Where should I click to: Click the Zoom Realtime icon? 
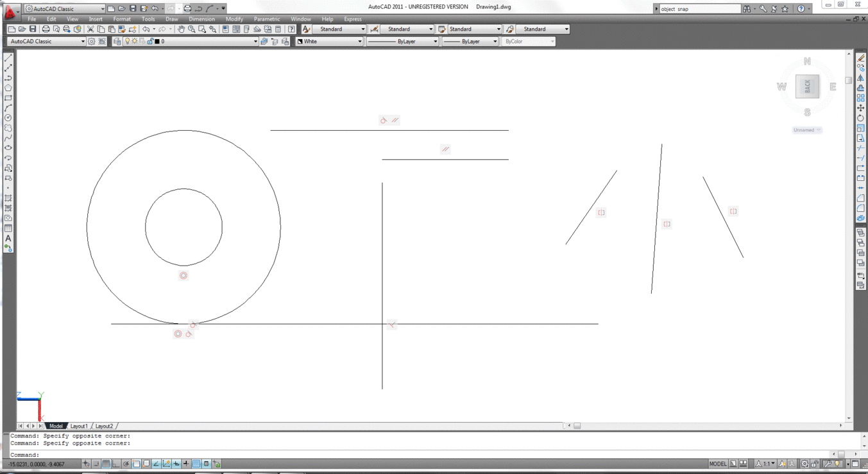pos(191,29)
